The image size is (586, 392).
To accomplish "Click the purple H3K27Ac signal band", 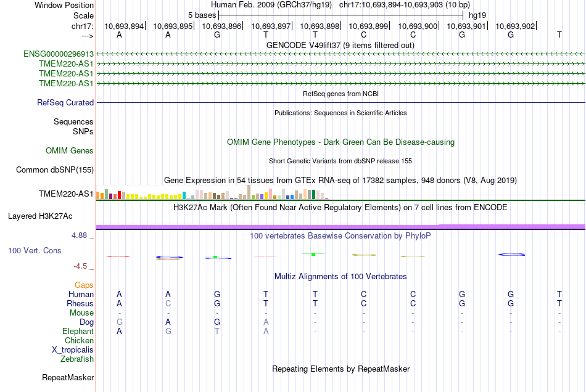I will [340, 227].
